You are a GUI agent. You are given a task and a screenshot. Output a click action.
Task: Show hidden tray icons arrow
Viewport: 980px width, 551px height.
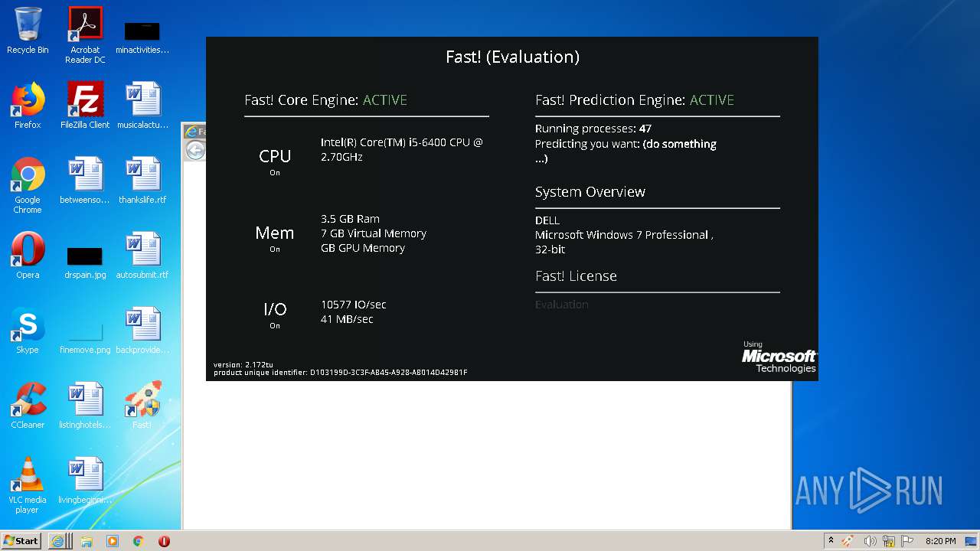tap(831, 540)
